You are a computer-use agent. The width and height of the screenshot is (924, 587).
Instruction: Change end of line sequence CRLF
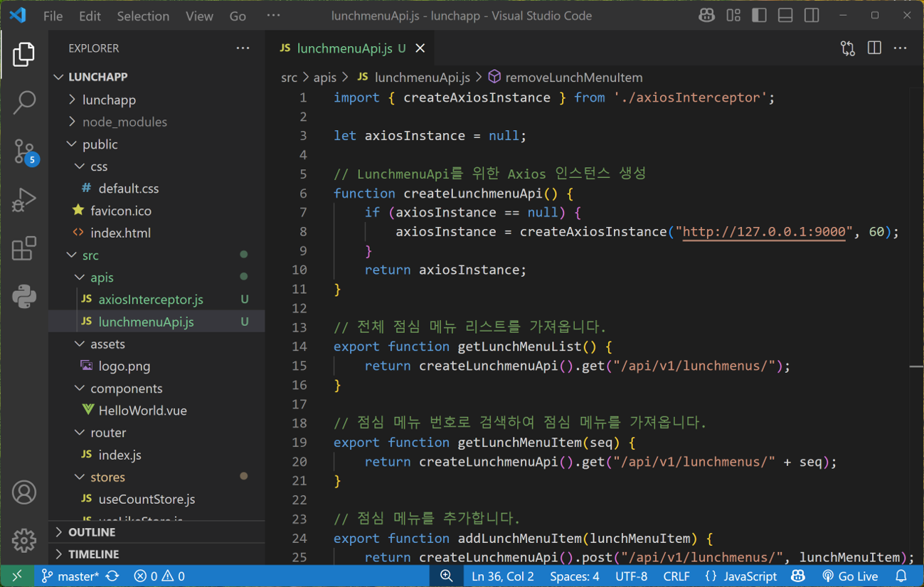(x=676, y=576)
